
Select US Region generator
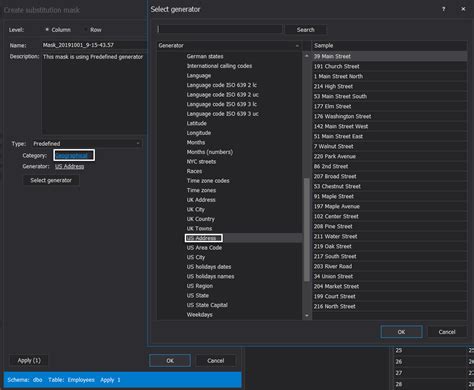click(x=200, y=286)
